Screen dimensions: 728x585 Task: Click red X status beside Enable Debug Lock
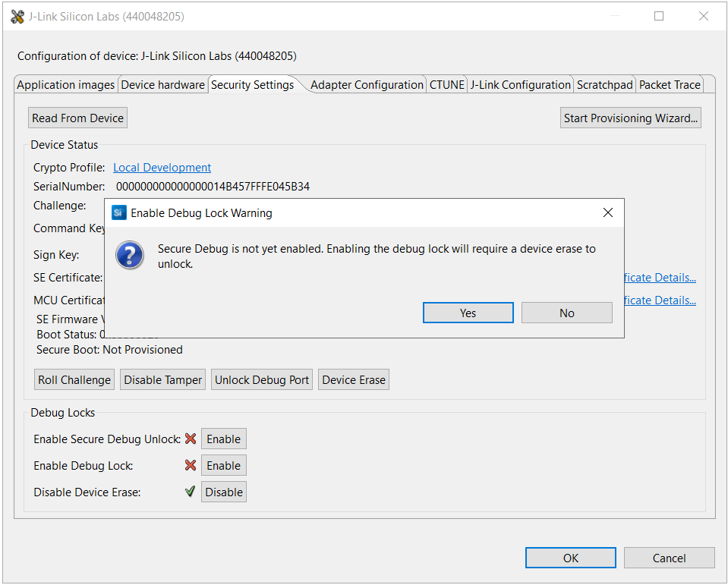[x=191, y=465]
